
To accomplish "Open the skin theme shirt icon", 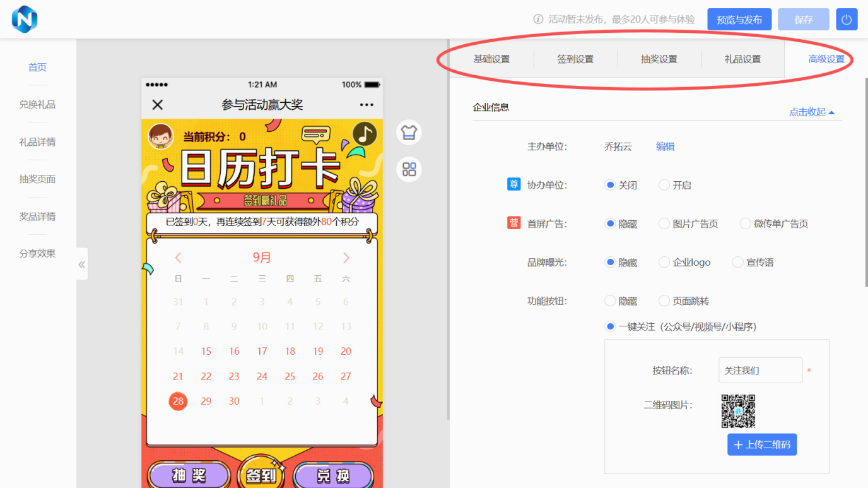I will coord(409,133).
